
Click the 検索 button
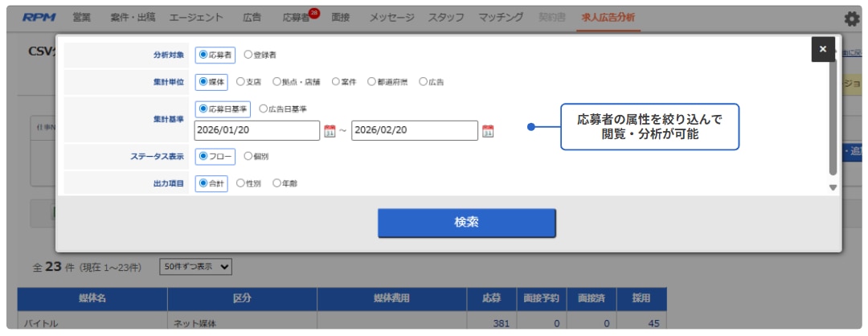click(467, 223)
